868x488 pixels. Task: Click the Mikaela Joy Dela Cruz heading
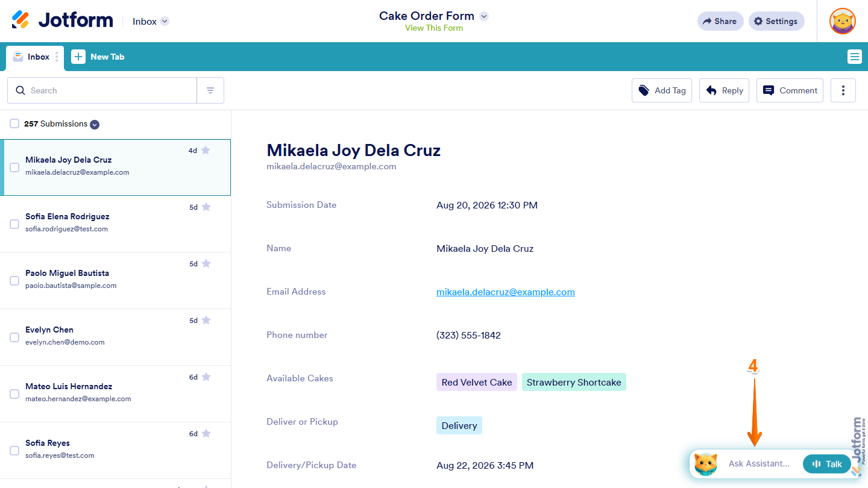354,150
